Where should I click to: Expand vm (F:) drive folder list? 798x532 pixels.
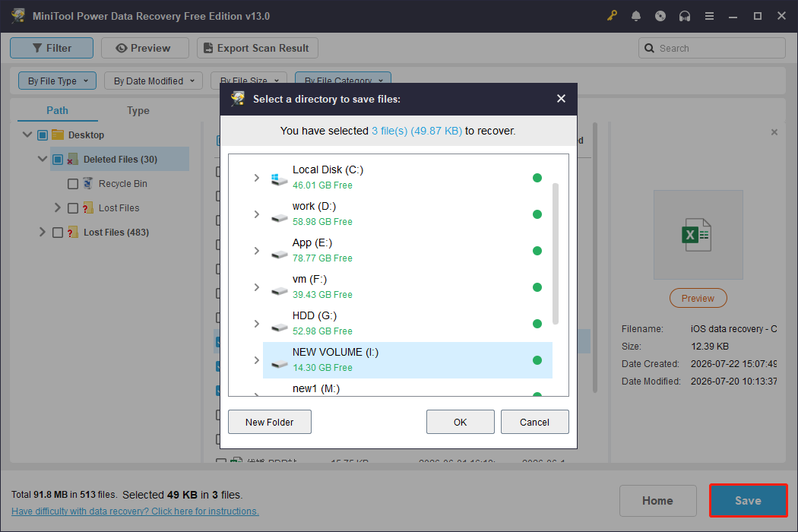pyautogui.click(x=257, y=287)
